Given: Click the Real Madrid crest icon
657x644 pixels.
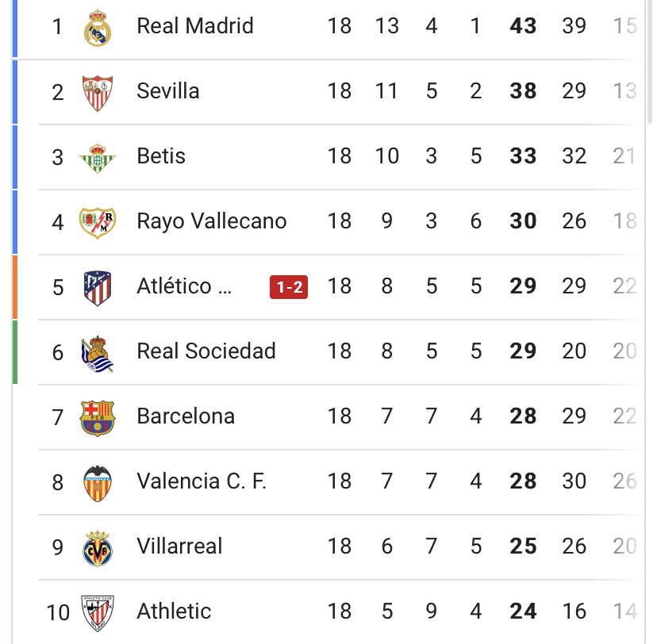Looking at the screenshot, I should 98,27.
